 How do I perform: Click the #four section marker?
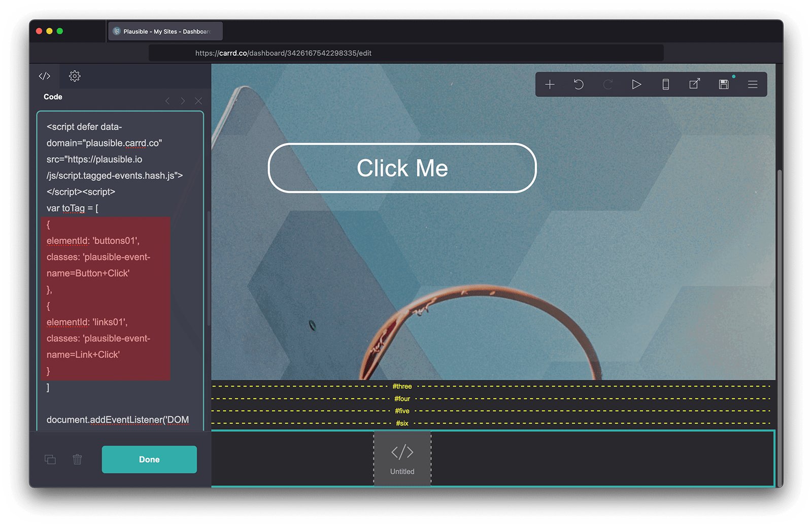click(x=402, y=399)
